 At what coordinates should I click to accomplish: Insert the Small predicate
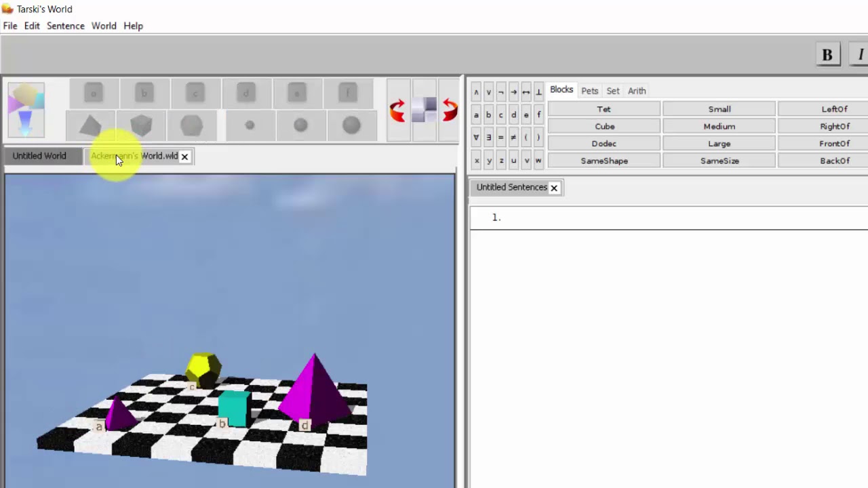tap(719, 109)
